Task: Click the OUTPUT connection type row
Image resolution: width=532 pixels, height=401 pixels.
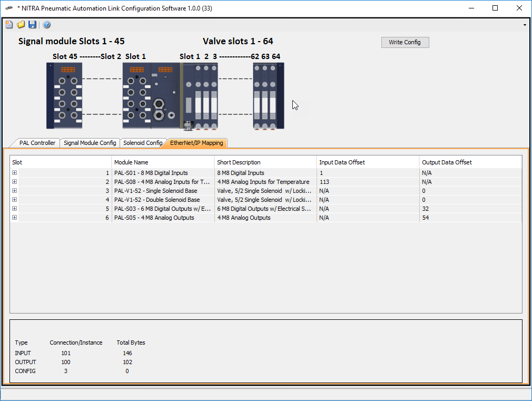Action: [25, 362]
